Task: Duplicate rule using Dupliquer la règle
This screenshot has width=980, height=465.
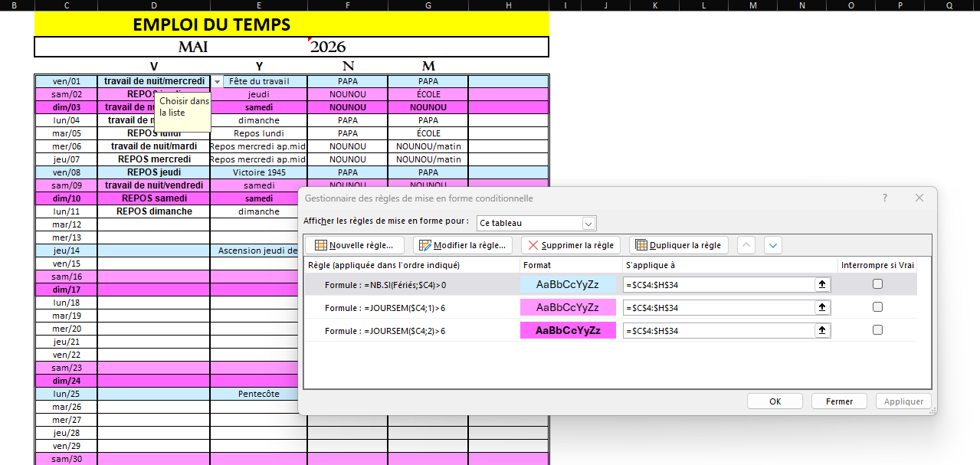Action: click(x=678, y=245)
